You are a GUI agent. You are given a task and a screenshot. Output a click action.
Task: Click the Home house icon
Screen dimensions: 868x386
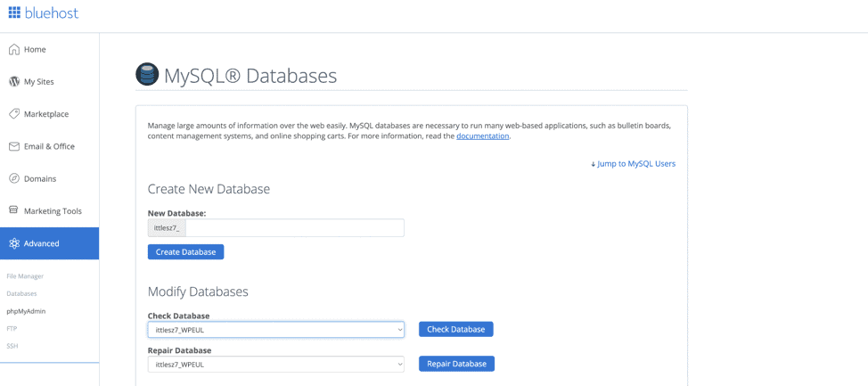pyautogui.click(x=14, y=49)
